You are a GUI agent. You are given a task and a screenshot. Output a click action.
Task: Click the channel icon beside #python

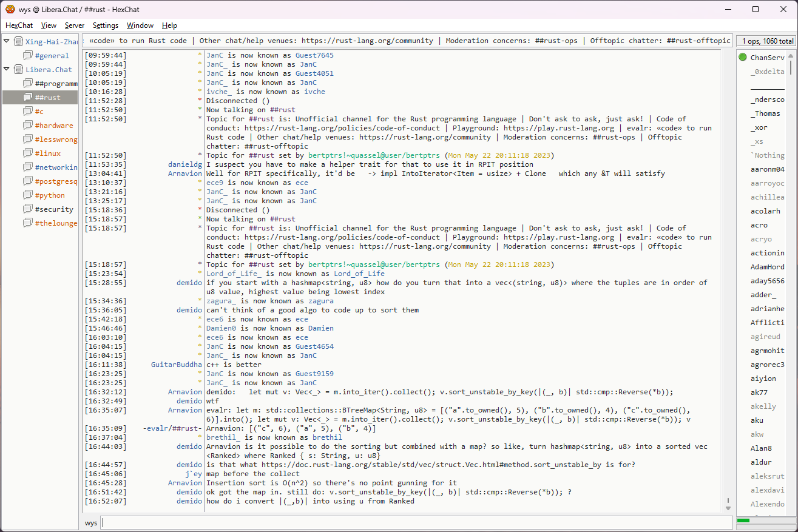pos(28,195)
